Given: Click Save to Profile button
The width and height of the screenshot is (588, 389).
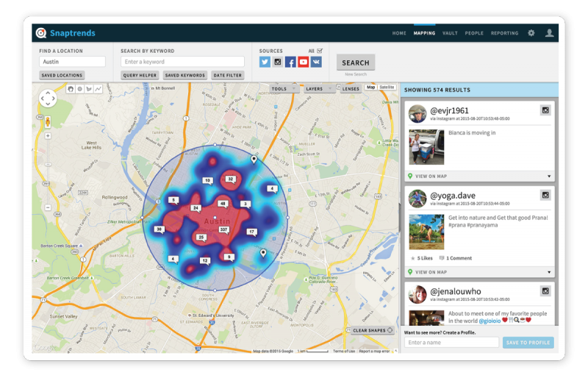Looking at the screenshot, I should tap(528, 343).
